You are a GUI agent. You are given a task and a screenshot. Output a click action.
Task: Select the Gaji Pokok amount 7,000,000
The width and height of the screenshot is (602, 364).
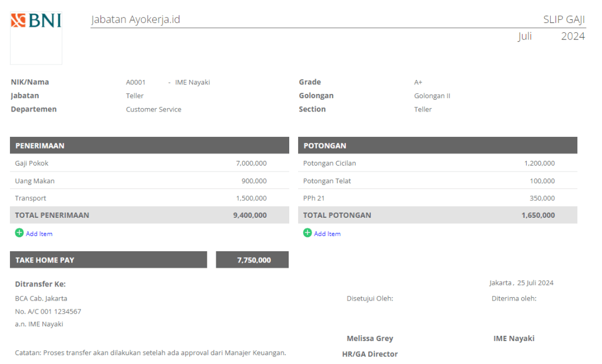pyautogui.click(x=251, y=163)
